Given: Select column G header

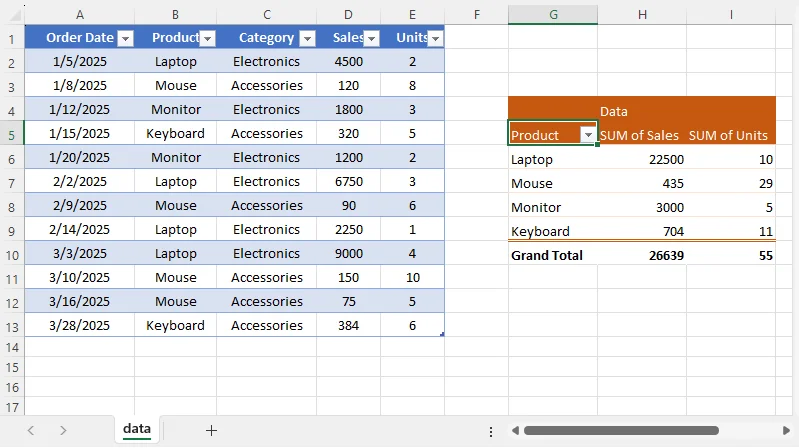Looking at the screenshot, I should [x=553, y=15].
